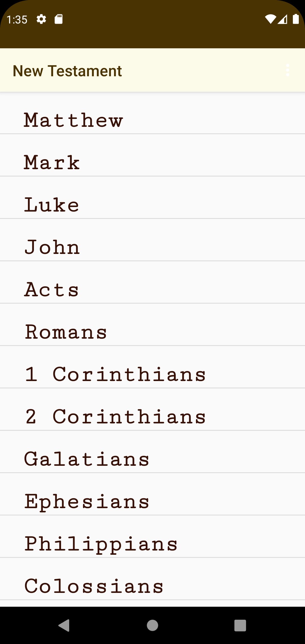Tap the settings gear icon in the status bar
This screenshot has width=305, height=644.
pos(41,19)
